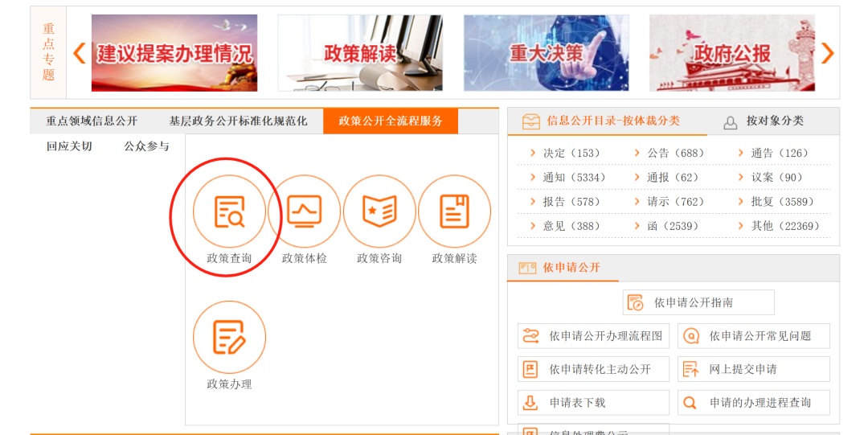Open the 政府公报 banner image
Image resolution: width=868 pixels, height=435 pixels.
[x=732, y=52]
